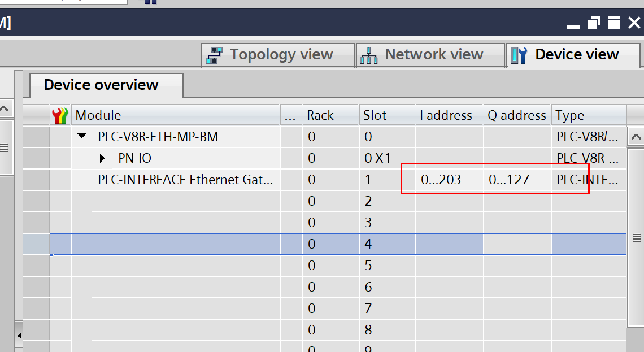Select the PLC-INTERFACE Ethernet Gateway row
This screenshot has height=352, width=644.
pos(185,180)
